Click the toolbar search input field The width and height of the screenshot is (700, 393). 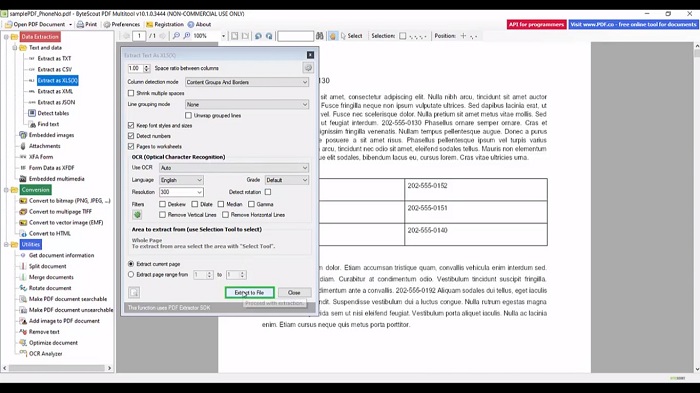tap(296, 36)
